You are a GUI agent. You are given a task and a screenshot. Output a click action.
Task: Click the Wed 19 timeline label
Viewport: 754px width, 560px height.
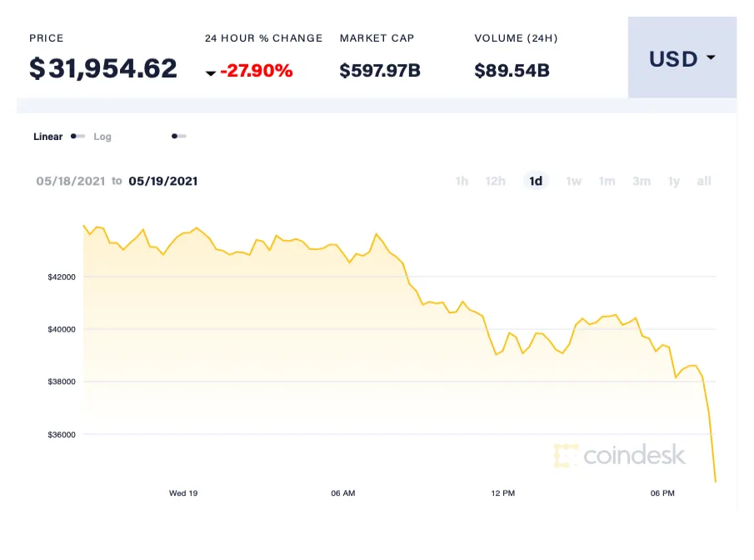183,492
